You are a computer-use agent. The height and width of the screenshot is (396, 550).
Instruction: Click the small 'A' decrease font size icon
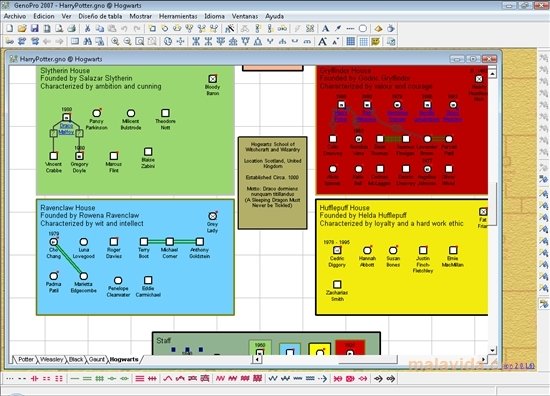tap(335, 41)
